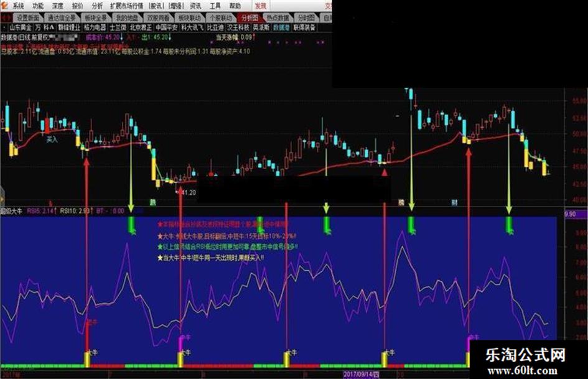The image size is (588, 379).
Task: Open the 深度 menu
Action: click(x=58, y=6)
